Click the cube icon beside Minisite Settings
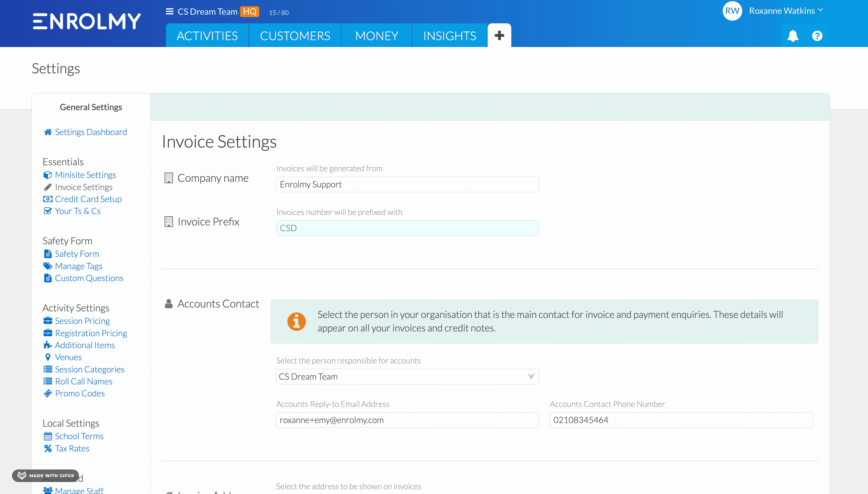Viewport: 868px width, 494px height. pos(48,175)
